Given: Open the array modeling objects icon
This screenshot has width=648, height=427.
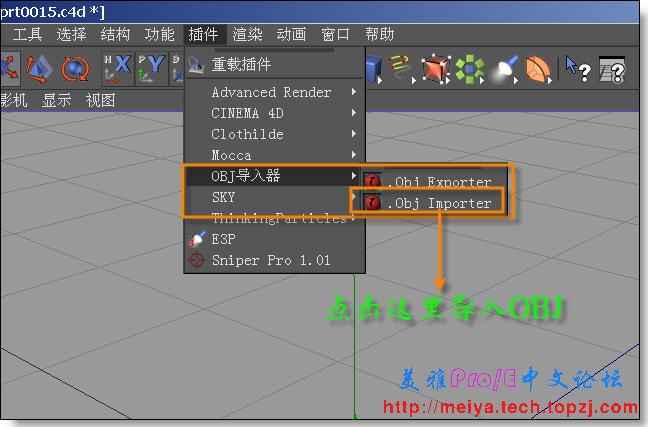Looking at the screenshot, I should (470, 69).
